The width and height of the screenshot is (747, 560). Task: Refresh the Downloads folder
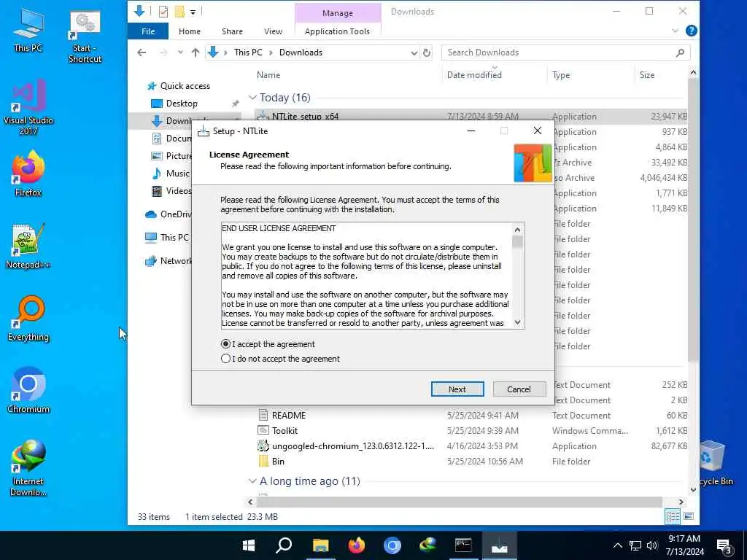pos(427,52)
